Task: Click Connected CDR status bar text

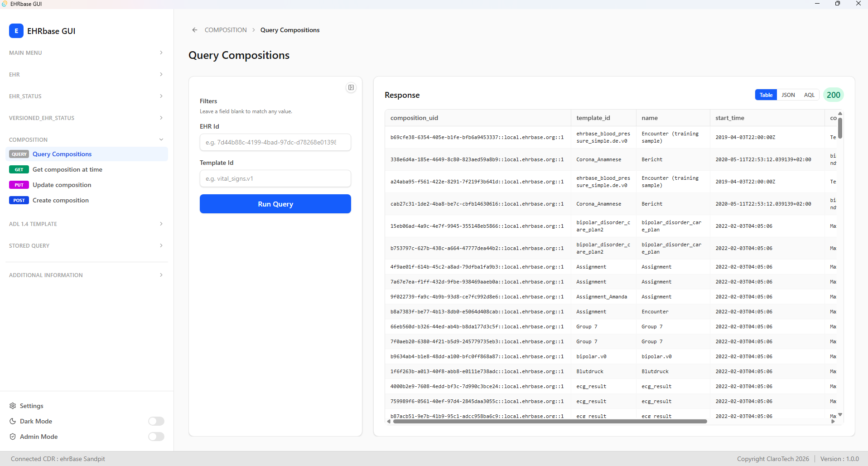Action: click(58, 459)
